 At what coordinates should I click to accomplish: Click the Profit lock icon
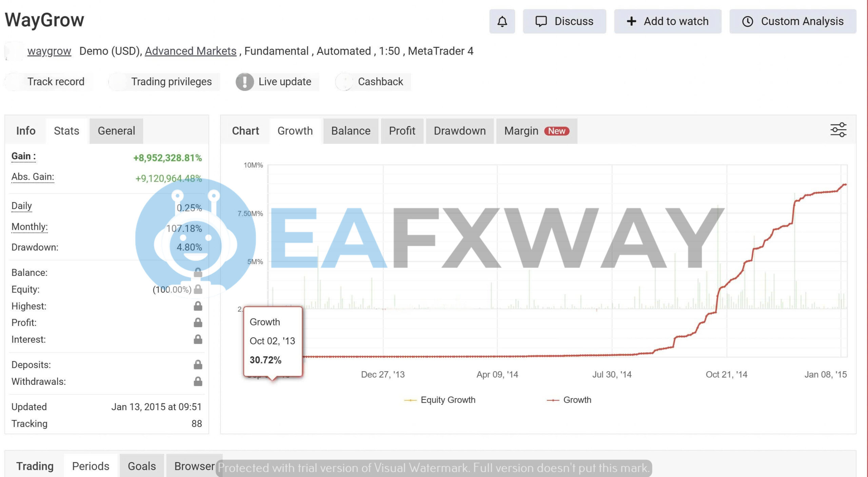pos(198,323)
